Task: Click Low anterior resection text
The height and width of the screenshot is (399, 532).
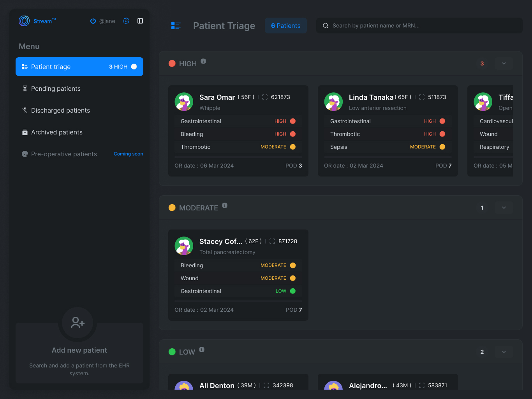Action: pyautogui.click(x=378, y=108)
